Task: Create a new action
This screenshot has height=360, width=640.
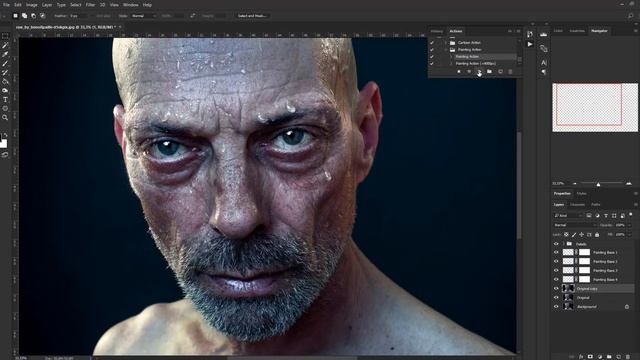Action: [500, 72]
